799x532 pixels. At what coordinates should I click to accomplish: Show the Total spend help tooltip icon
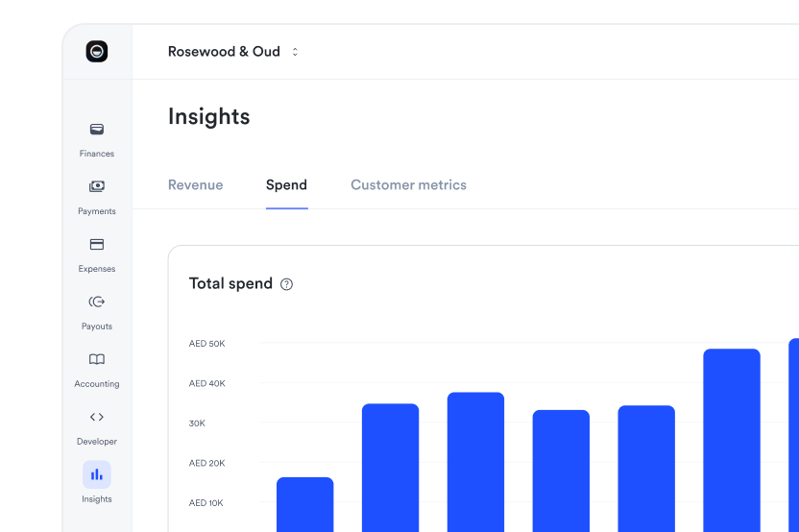click(287, 284)
